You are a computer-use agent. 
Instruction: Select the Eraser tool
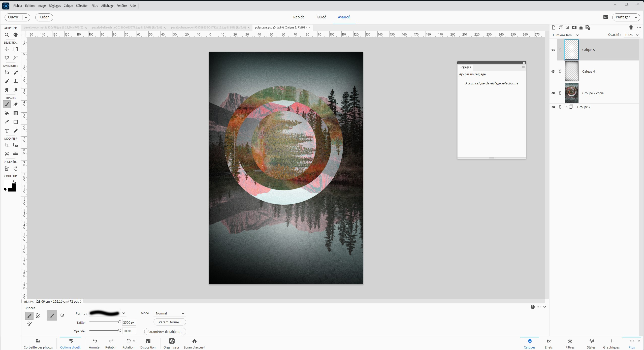[16, 104]
